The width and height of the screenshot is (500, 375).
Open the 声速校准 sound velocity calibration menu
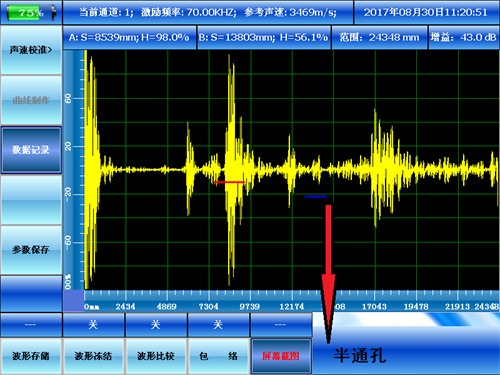(x=31, y=50)
